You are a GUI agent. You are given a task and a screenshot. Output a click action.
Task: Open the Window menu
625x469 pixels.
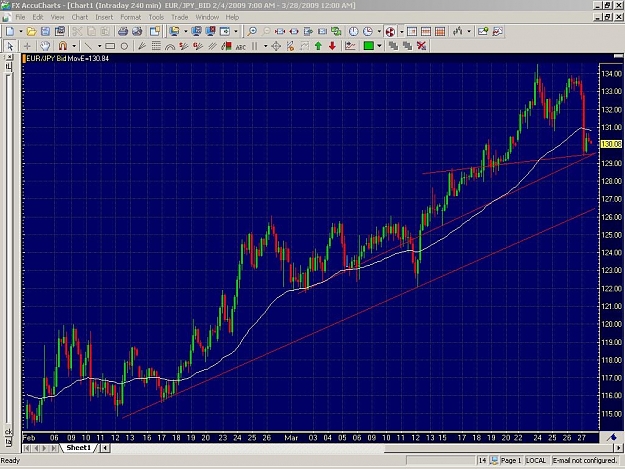point(207,17)
